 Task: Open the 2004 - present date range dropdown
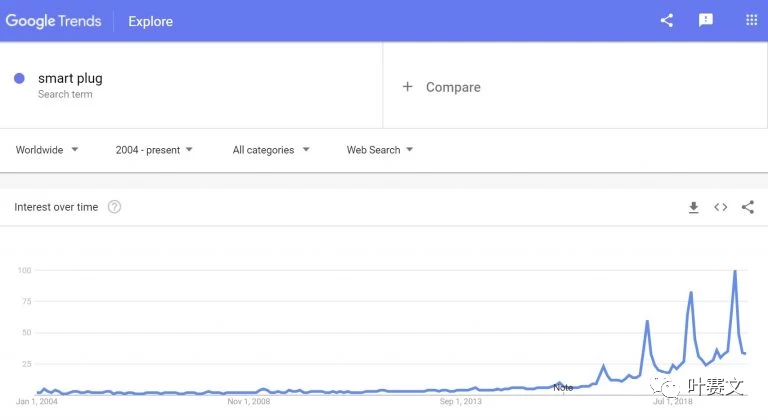coord(154,150)
